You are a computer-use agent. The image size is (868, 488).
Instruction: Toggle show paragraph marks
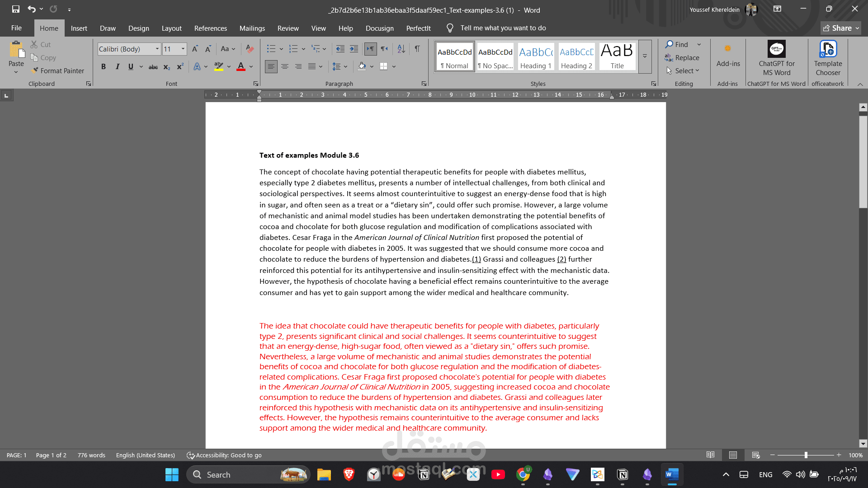pyautogui.click(x=417, y=49)
